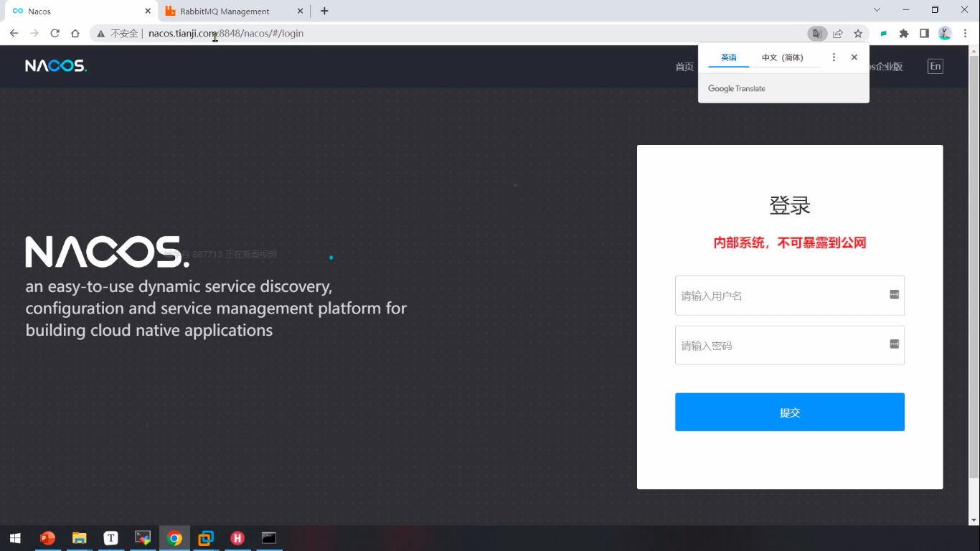Image resolution: width=980 pixels, height=551 pixels.
Task: Expand the tab search dropdown arrow
Action: coord(877,10)
